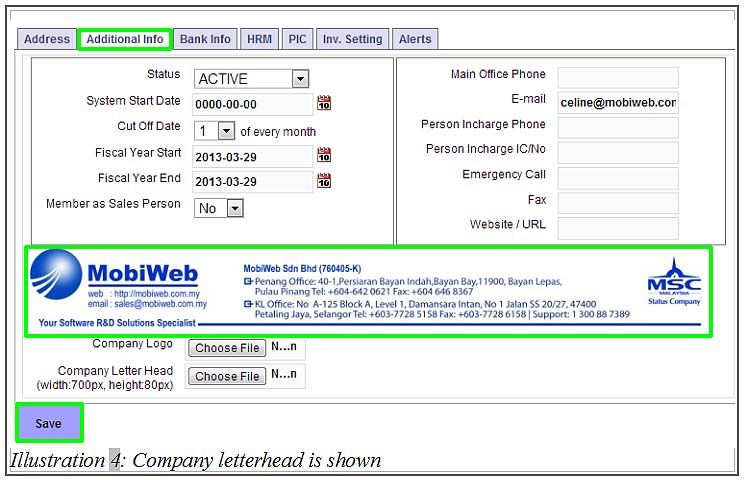The width and height of the screenshot is (744, 480).
Task: Open calendar picker for Fiscal Year End
Action: pyautogui.click(x=324, y=181)
